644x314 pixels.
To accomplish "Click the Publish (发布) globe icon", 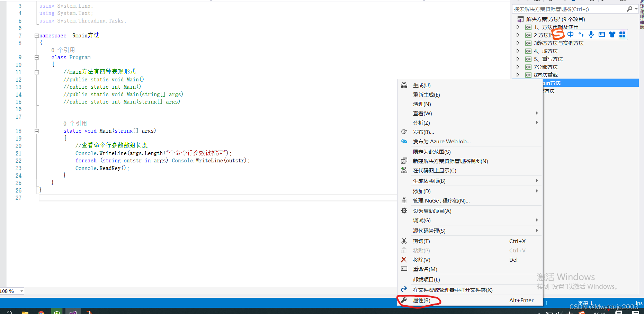I will pos(404,132).
